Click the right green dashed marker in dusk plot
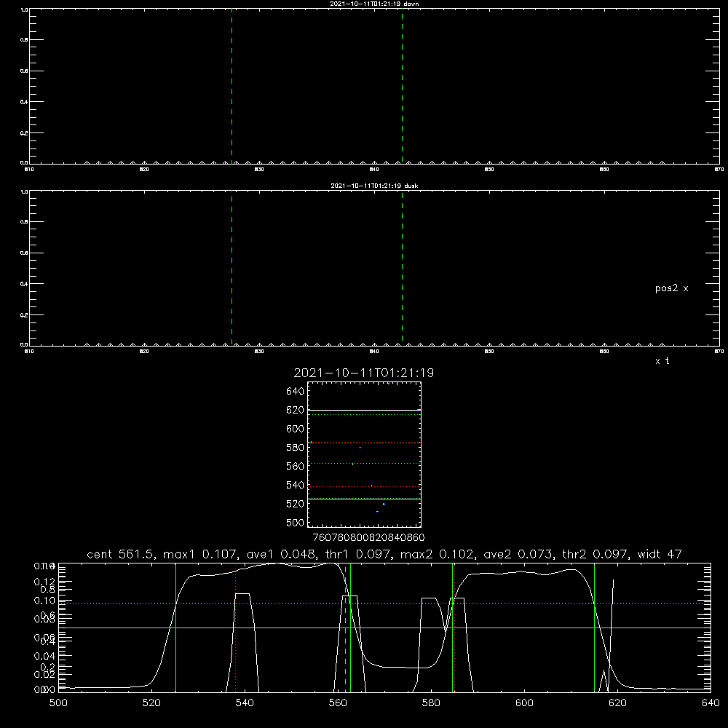728x728 pixels. tap(402, 268)
